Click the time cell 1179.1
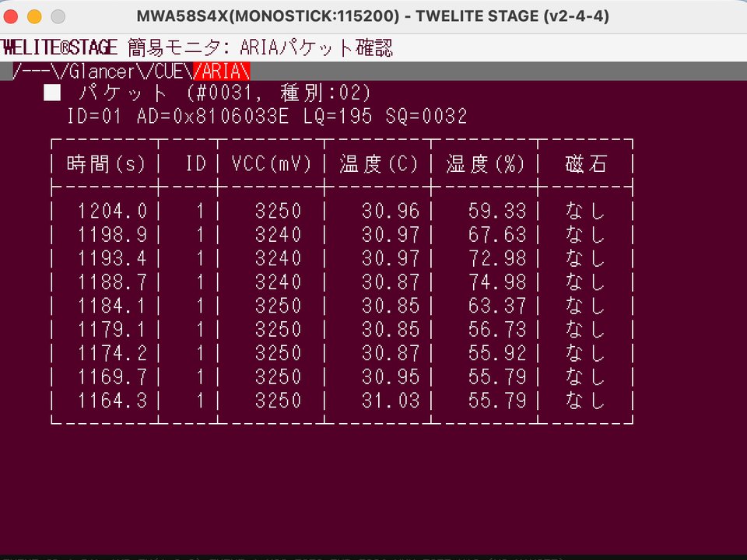 [112, 330]
